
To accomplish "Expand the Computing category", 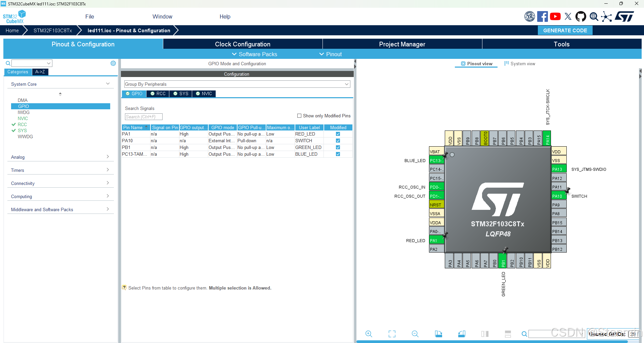I will point(60,196).
